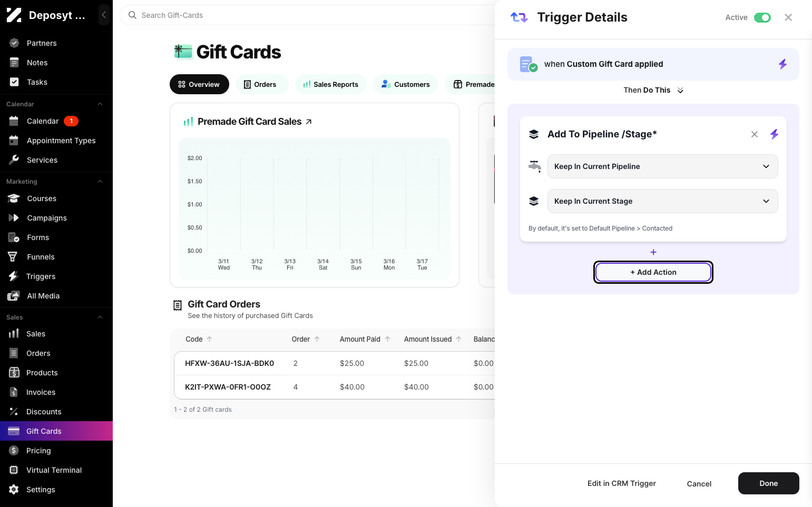
Task: Click the Done button
Action: 768,483
